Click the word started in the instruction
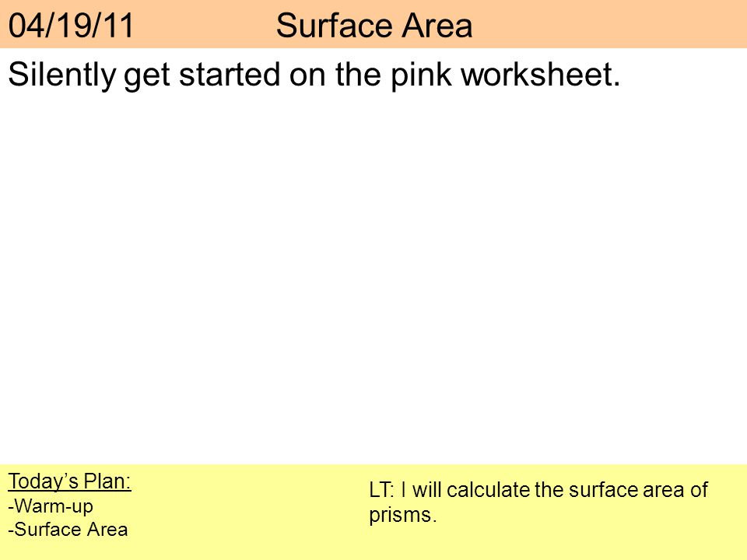The image size is (747, 560). pyautogui.click(x=229, y=75)
